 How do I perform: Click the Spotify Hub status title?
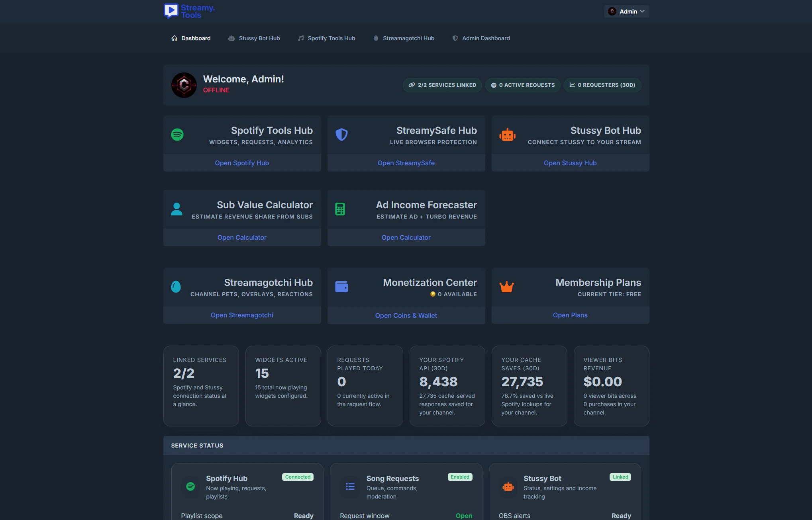(227, 479)
